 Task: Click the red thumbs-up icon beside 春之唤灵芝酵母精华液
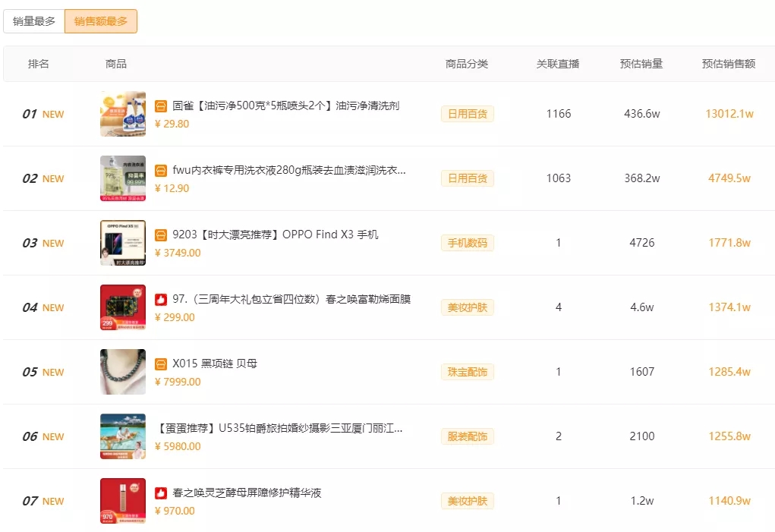(161, 493)
